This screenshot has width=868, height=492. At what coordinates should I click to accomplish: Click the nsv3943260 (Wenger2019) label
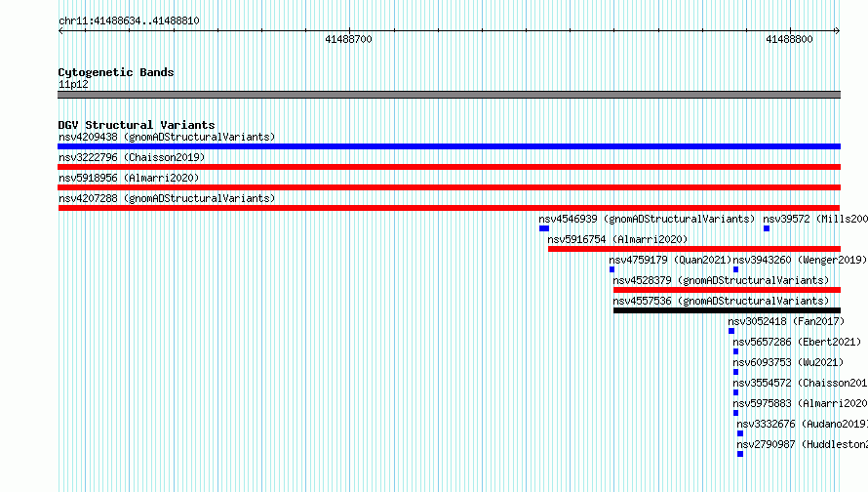coord(800,260)
